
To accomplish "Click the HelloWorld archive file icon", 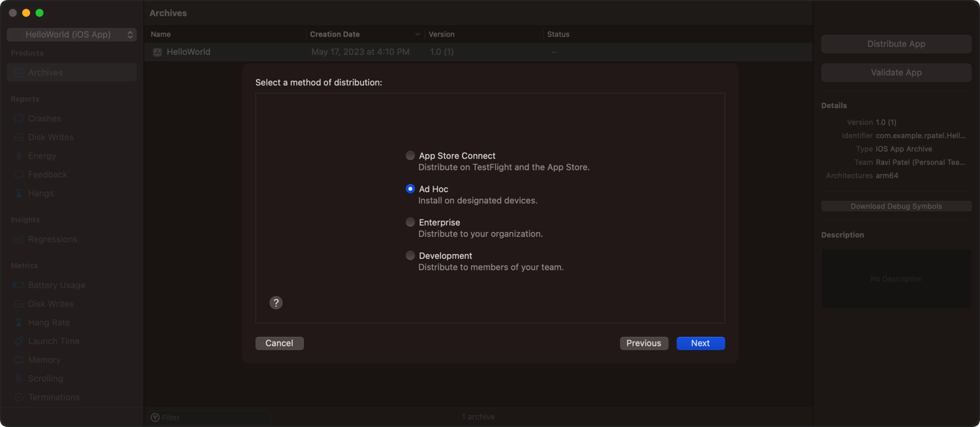I will [x=157, y=52].
